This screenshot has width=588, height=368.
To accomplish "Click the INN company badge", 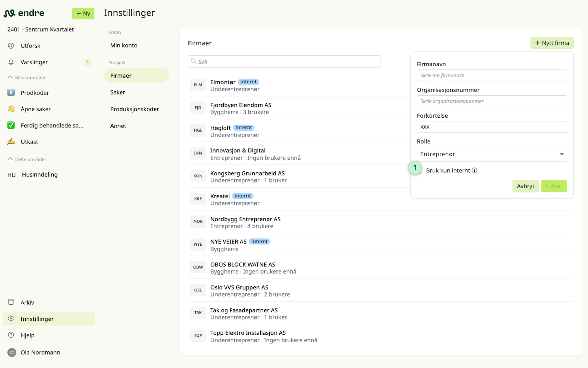I will [198, 153].
